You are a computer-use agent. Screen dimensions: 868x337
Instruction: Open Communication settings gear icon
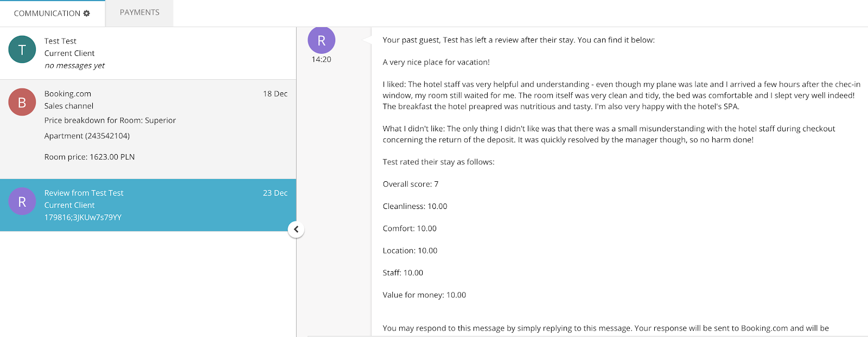[87, 13]
